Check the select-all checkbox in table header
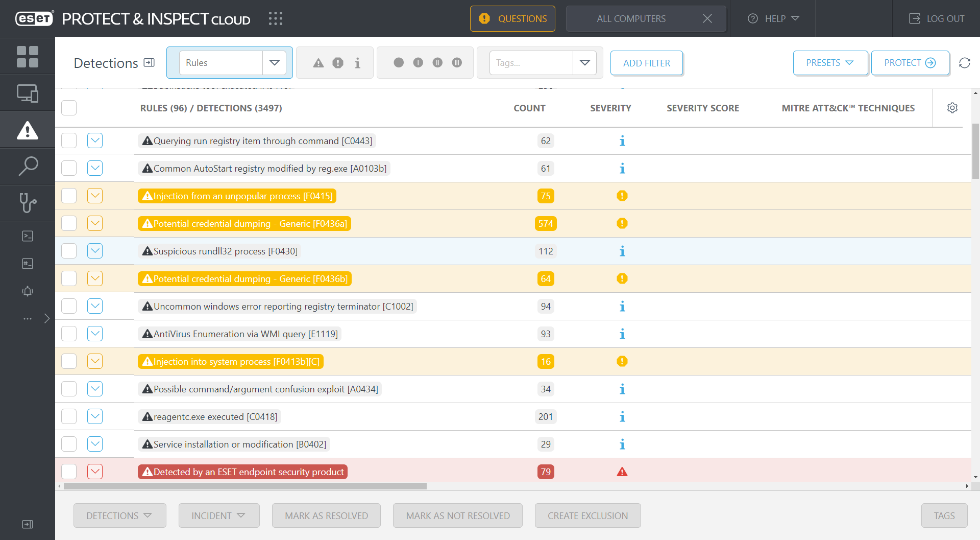The image size is (980, 540). tap(68, 108)
